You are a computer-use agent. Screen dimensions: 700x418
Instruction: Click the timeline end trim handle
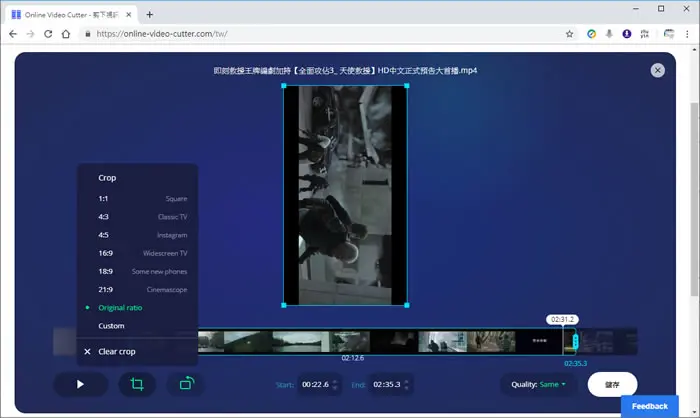click(x=575, y=342)
